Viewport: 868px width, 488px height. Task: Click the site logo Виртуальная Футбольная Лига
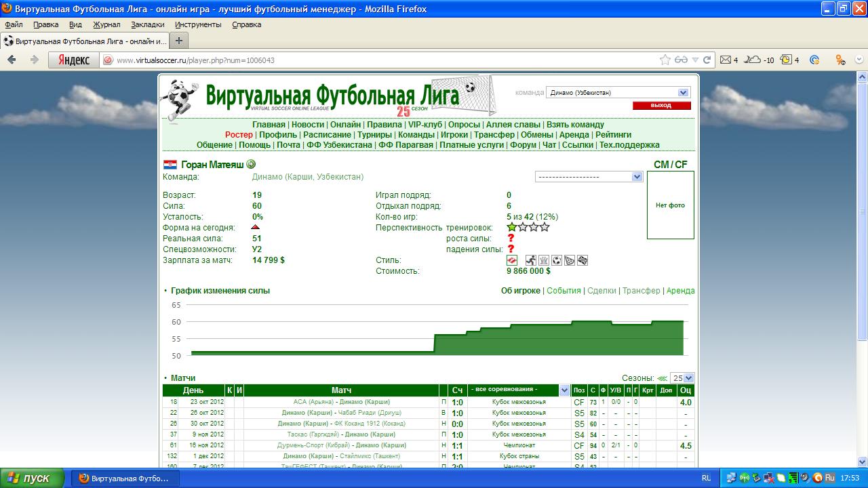tap(332, 97)
